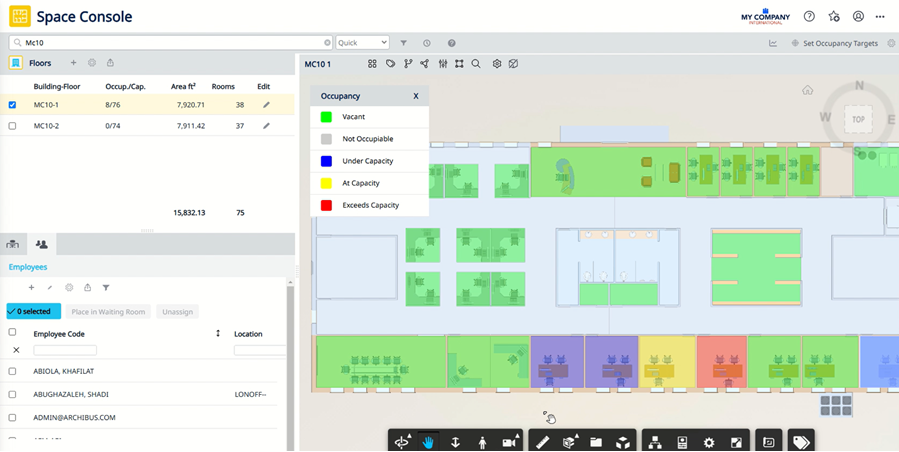The image size is (899, 452).
Task: Open Floors panel gear settings
Action: 92,63
